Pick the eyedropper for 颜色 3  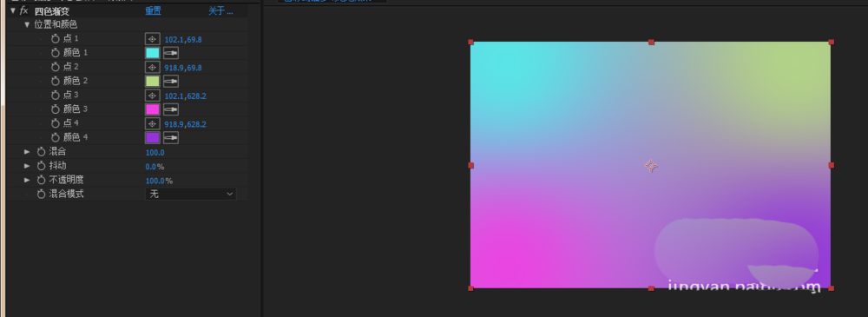pos(171,109)
